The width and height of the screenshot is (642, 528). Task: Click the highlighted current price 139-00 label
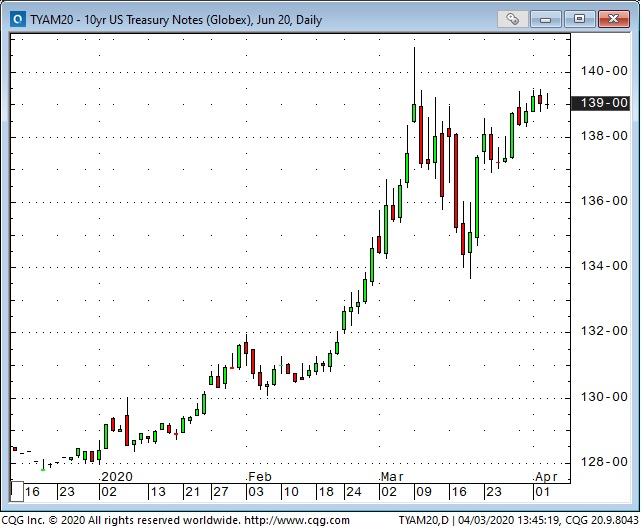click(x=600, y=103)
